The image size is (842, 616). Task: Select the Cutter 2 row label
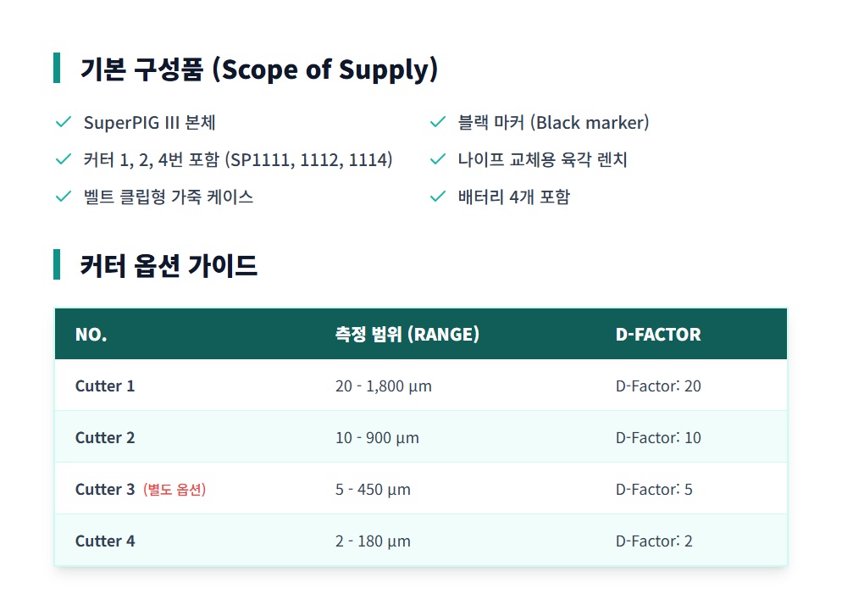(x=105, y=438)
